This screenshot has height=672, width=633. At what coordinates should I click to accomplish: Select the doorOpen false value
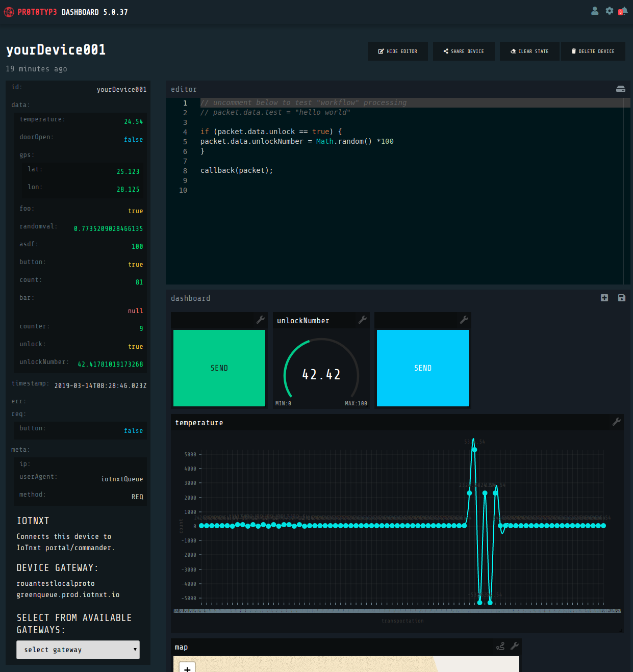coord(134,139)
